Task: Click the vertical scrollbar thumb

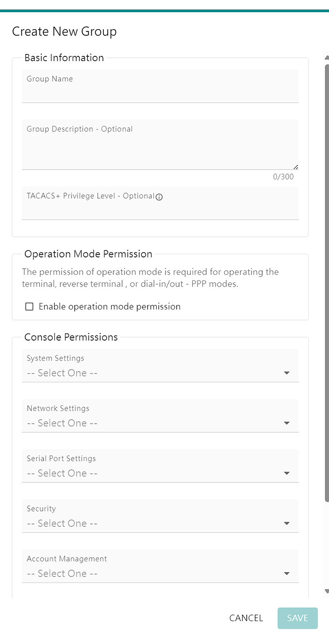Action: [x=327, y=282]
